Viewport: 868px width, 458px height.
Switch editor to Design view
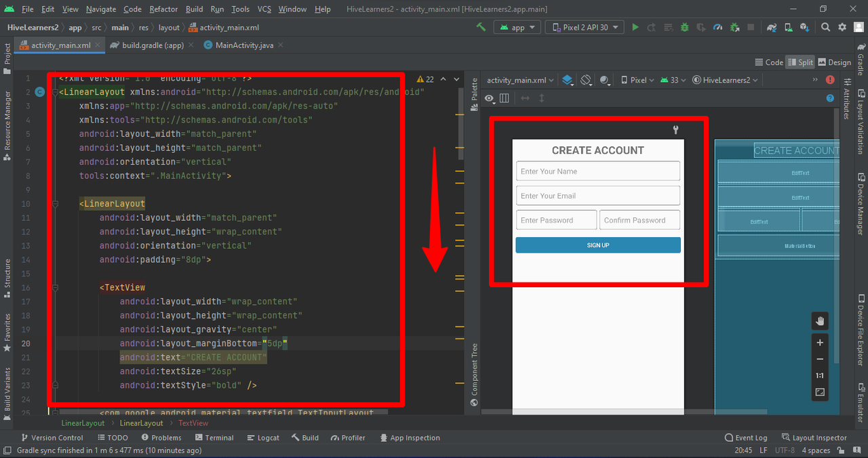(834, 62)
